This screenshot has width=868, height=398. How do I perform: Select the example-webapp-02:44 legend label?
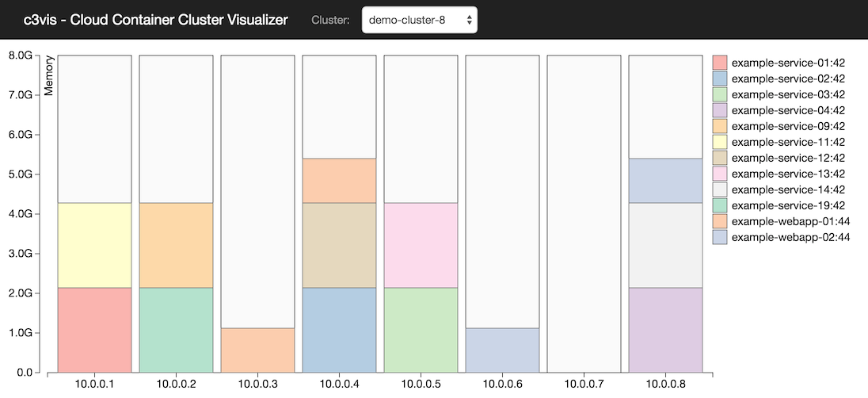tap(790, 237)
